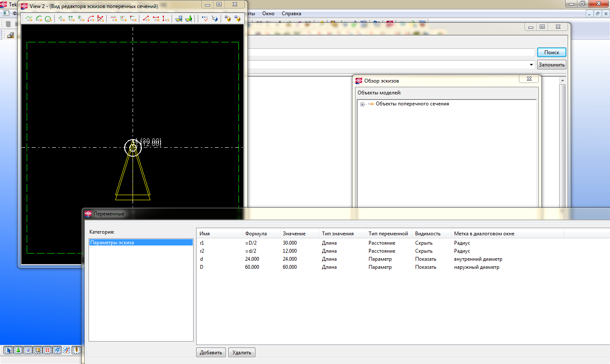Add a free dimension to sketch

pos(146,19)
